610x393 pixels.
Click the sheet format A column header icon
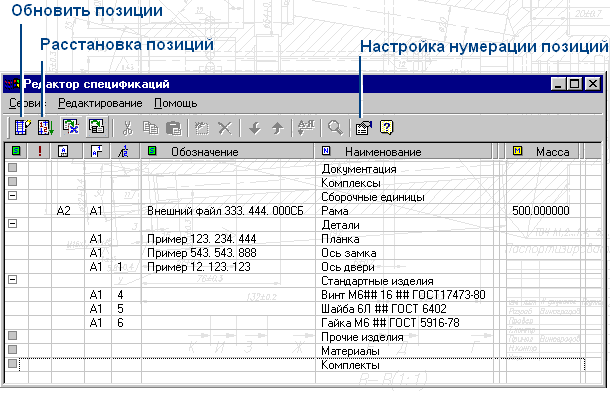[63, 151]
